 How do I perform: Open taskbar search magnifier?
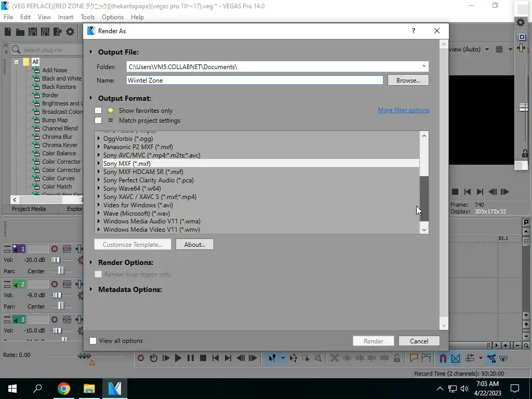coord(37,389)
